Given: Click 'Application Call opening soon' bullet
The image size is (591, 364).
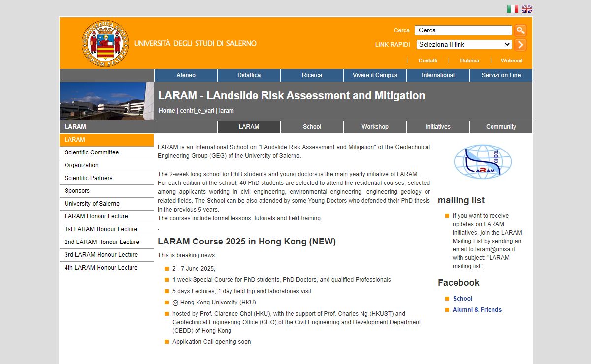Looking at the screenshot, I should [211, 342].
